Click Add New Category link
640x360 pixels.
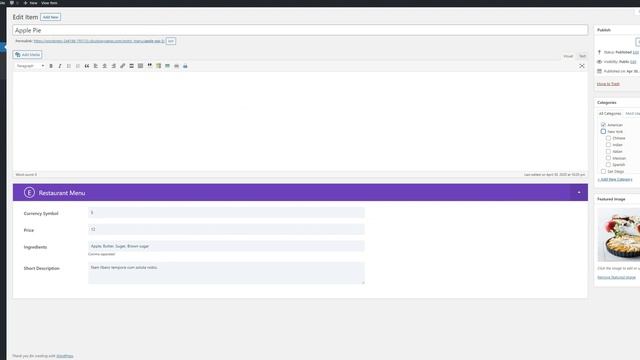615,180
